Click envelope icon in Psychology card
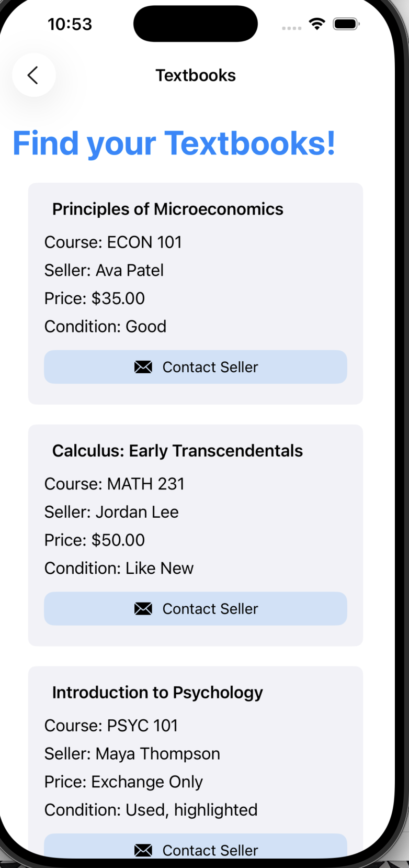 143,850
